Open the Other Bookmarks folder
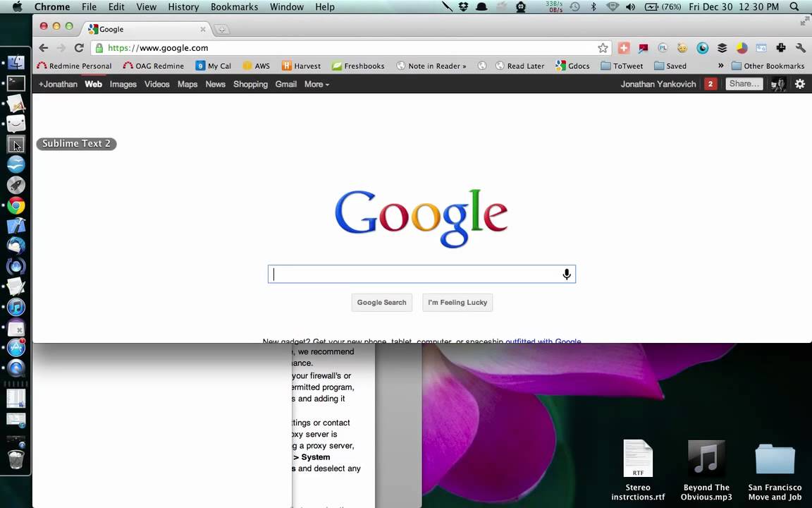Screen dimensions: 812x508 point(768,66)
